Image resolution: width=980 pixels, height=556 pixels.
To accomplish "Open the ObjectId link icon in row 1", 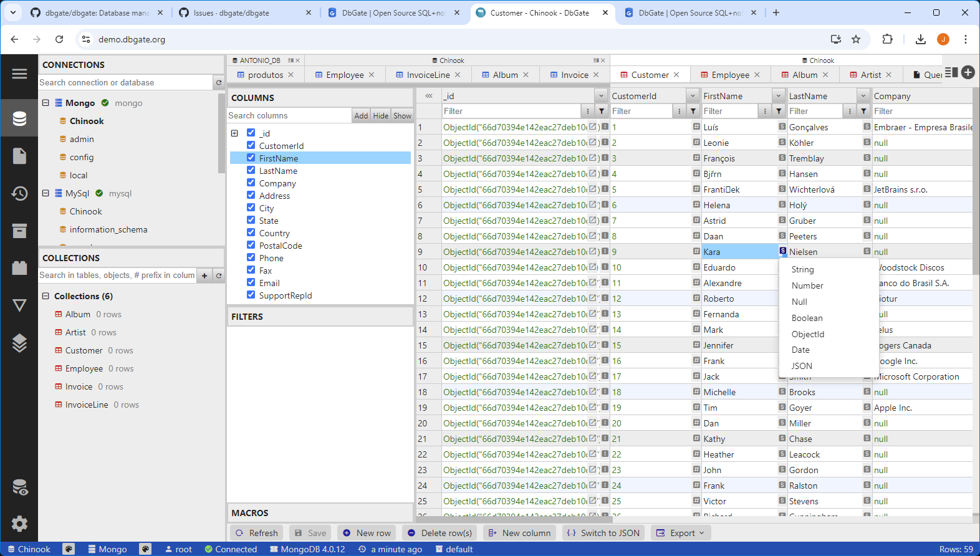I will click(593, 127).
